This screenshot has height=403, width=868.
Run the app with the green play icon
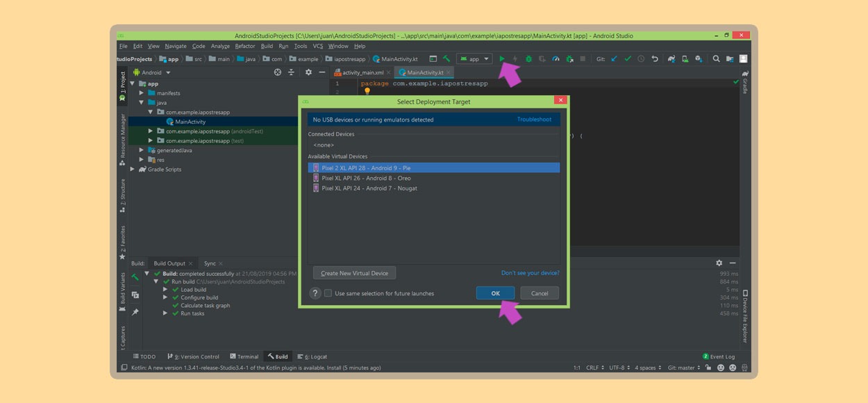(502, 59)
